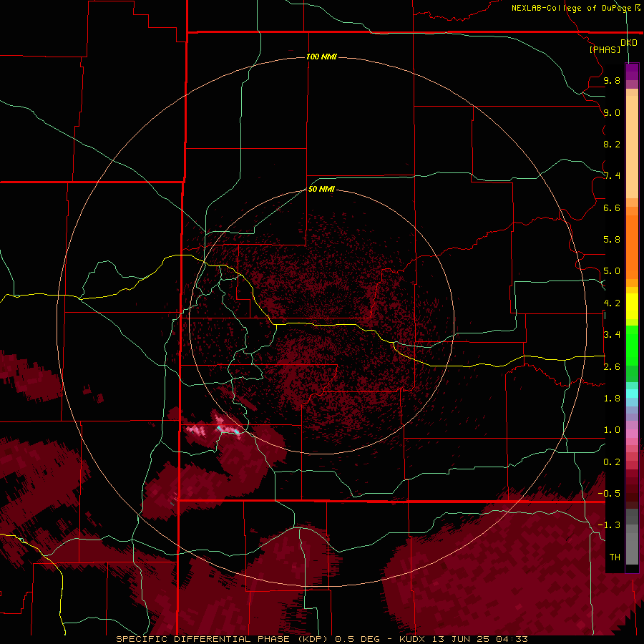Image resolution: width=644 pixels, height=644 pixels.
Task: Click the KUDX 13 JUN 25 04:33 timestamp
Action: tap(463, 639)
